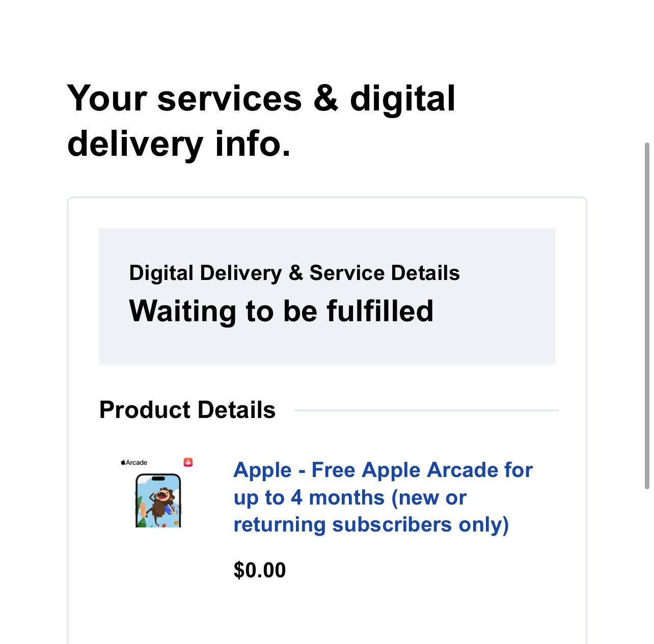
Task: Click the Apple Arcade logo above the phone
Action: click(135, 462)
